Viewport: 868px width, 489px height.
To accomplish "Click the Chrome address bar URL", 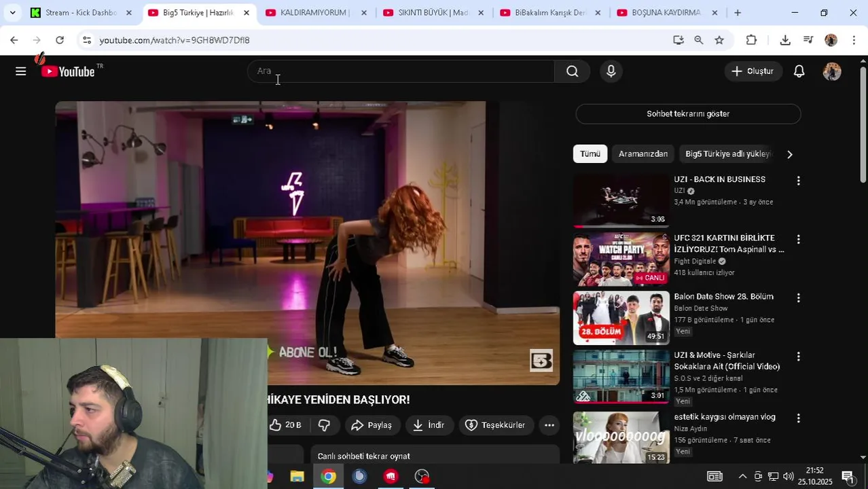I will click(175, 40).
